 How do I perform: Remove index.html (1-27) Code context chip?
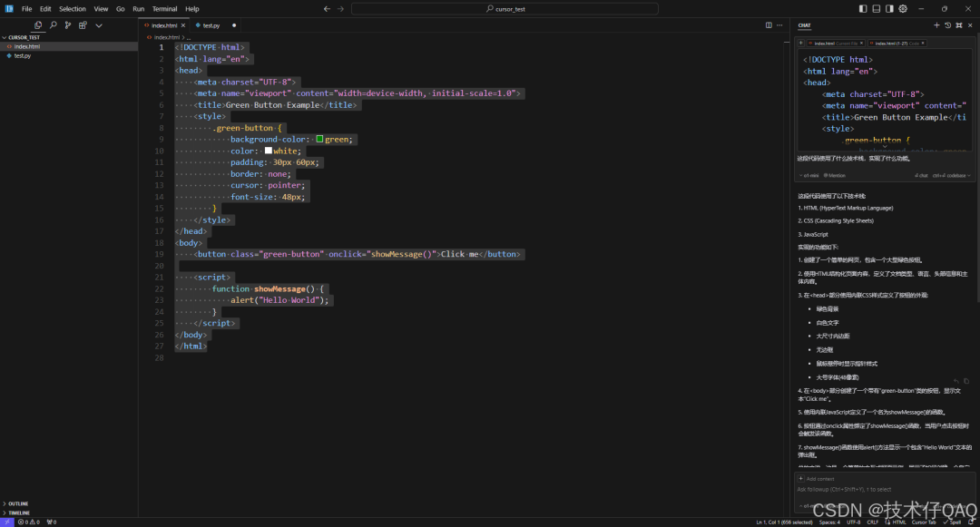coord(923,43)
